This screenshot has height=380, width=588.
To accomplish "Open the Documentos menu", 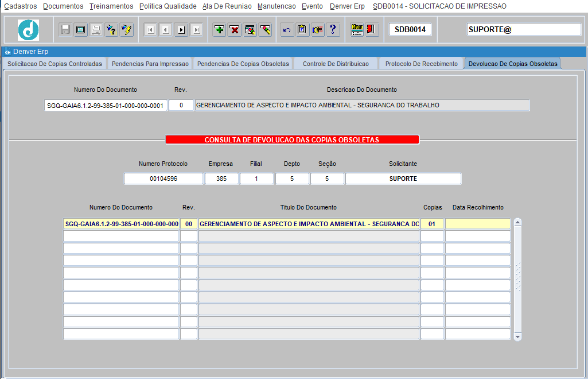I will pos(63,6).
